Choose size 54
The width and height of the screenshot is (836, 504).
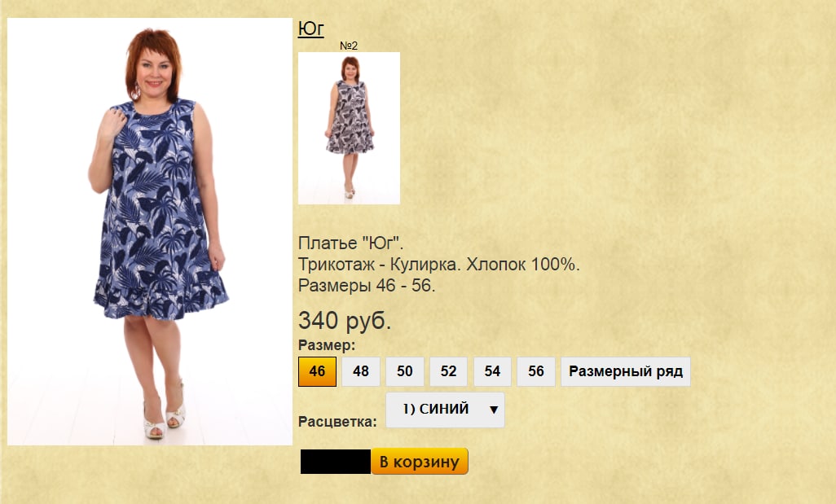492,371
